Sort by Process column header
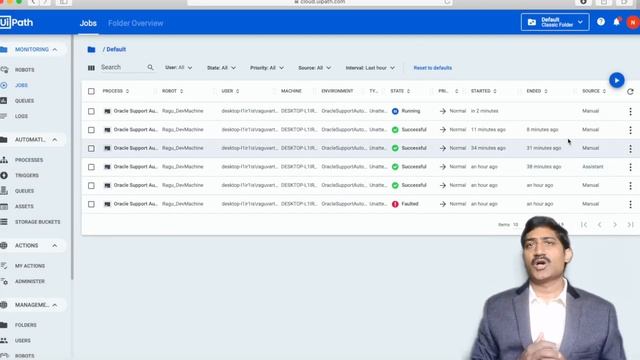640x360 pixels. tap(116, 91)
